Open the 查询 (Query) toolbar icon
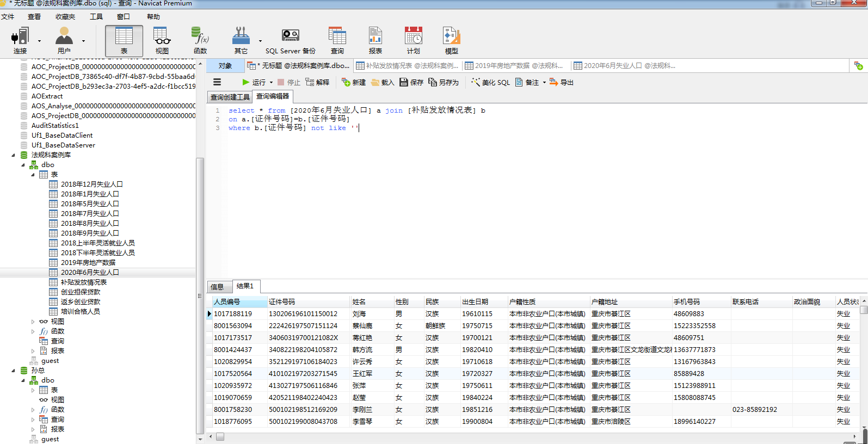The width and height of the screenshot is (868, 444). pos(337,41)
